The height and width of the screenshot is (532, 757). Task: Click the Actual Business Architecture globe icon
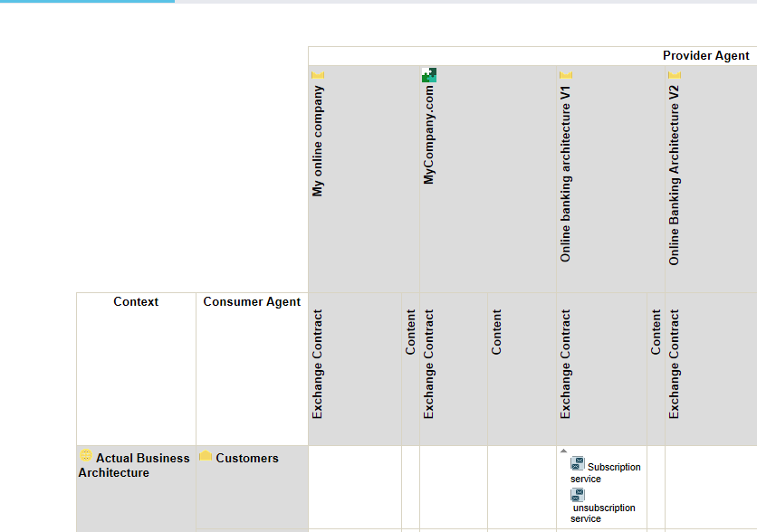pos(86,457)
